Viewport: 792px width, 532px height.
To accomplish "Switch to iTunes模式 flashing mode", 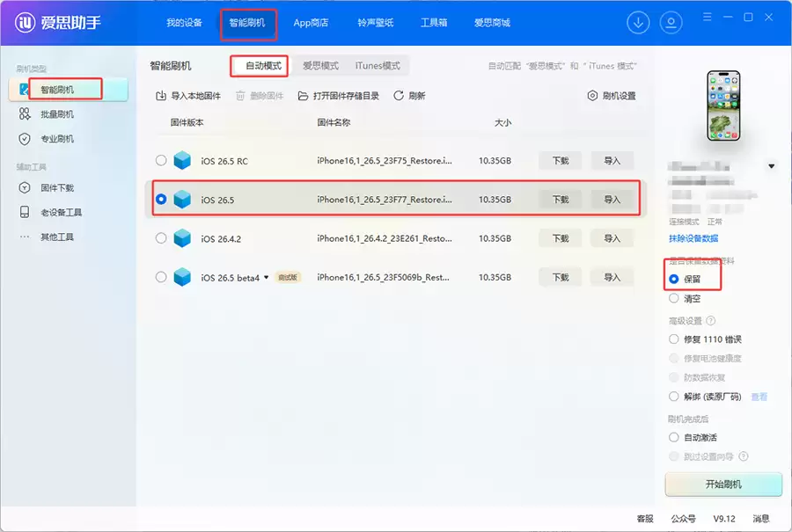I will tap(378, 66).
